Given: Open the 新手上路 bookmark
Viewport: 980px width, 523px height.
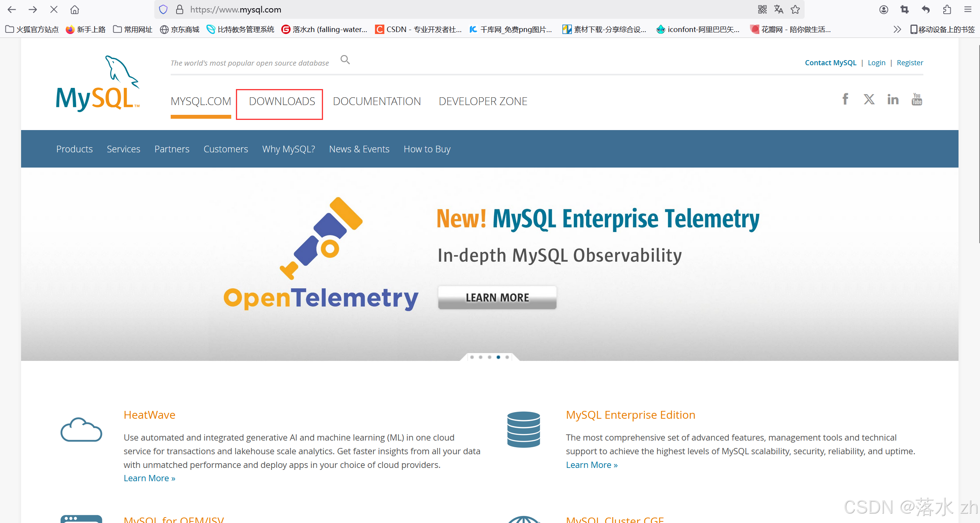Looking at the screenshot, I should pos(86,29).
